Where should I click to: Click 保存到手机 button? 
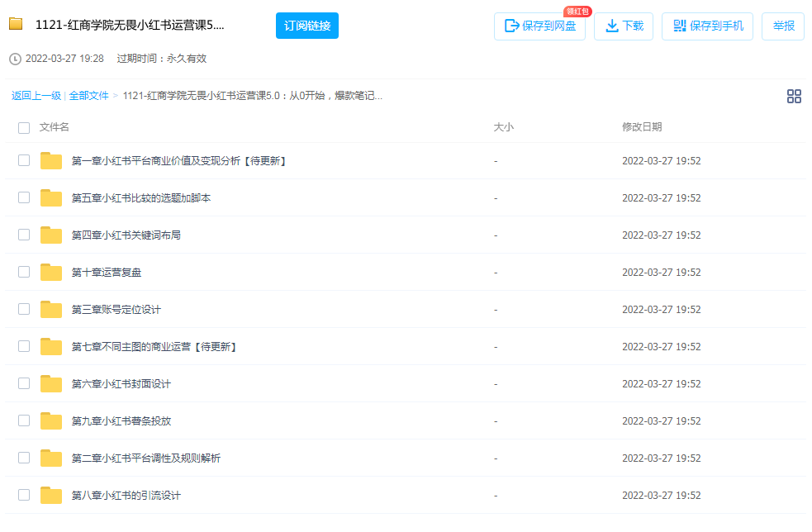707,26
